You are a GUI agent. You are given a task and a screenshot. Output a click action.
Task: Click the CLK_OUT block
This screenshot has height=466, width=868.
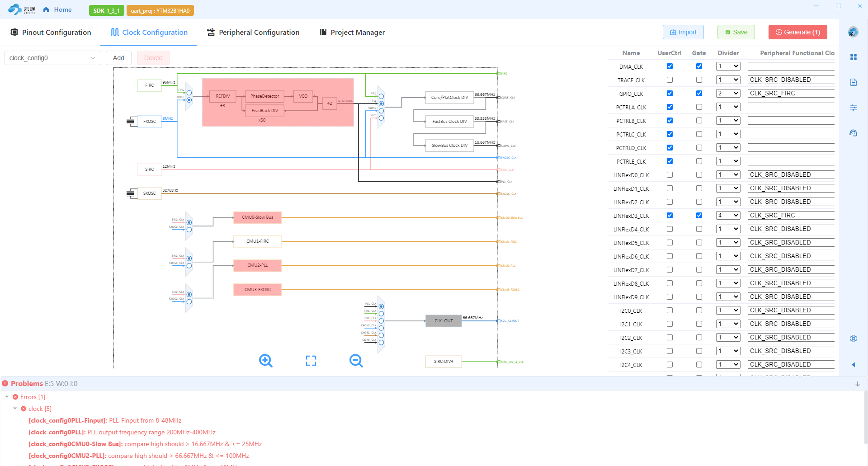(x=443, y=320)
